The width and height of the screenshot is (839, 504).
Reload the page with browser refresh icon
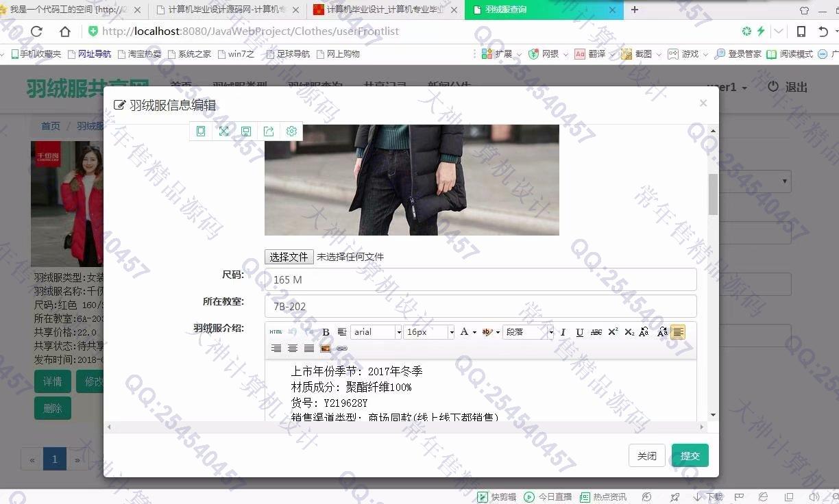(x=36, y=32)
